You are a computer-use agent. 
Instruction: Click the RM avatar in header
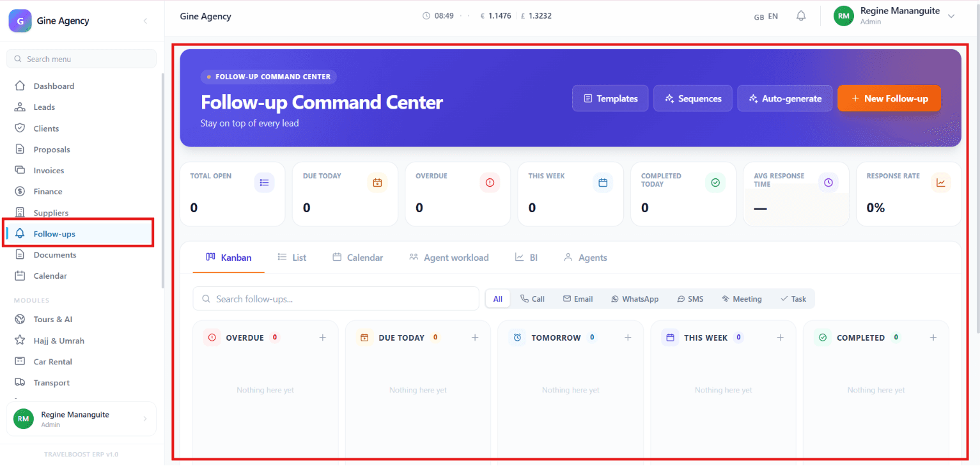click(x=844, y=16)
